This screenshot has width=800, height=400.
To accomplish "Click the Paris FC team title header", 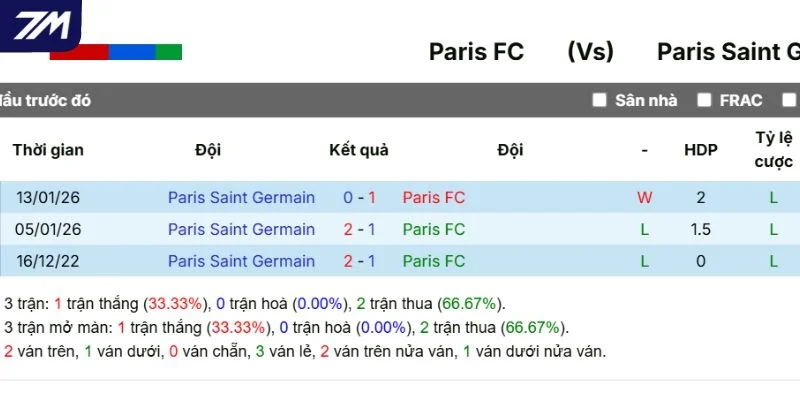I will 476,52.
